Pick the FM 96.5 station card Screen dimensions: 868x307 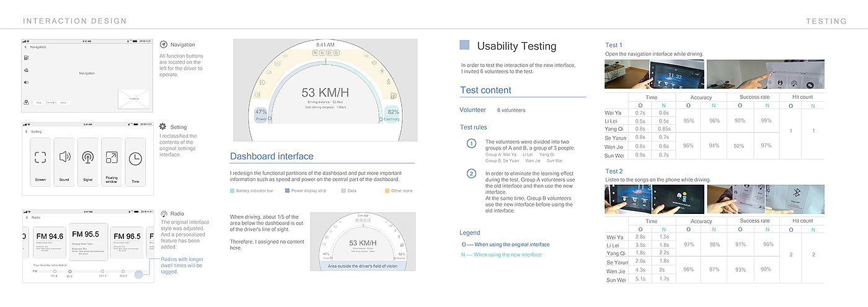pyautogui.click(x=125, y=242)
